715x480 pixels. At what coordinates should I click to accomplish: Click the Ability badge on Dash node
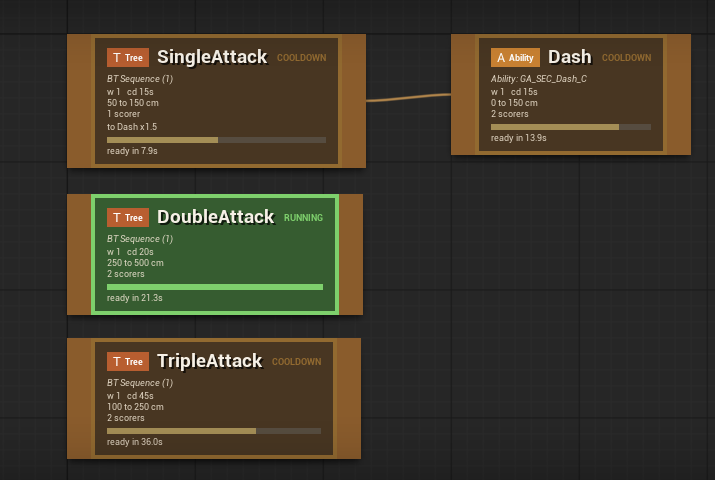(515, 57)
